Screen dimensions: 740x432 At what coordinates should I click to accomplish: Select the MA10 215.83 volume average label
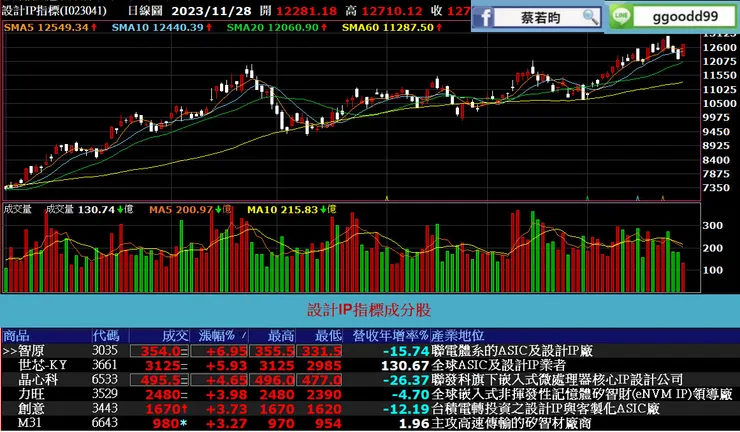pyautogui.click(x=292, y=209)
